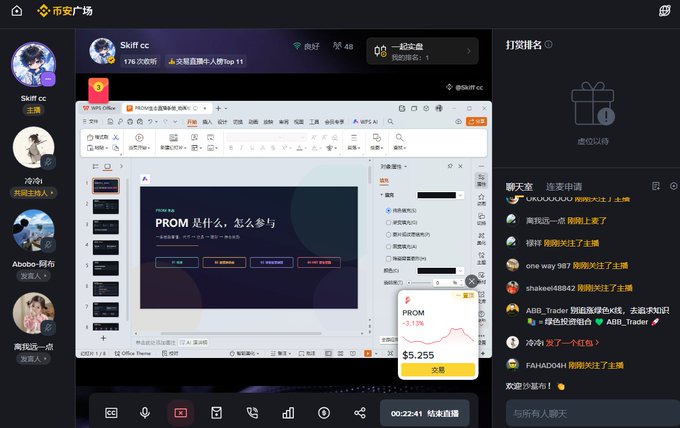Click the 开始 tile on the PROM slide
680x428 pixels.
coord(177,262)
